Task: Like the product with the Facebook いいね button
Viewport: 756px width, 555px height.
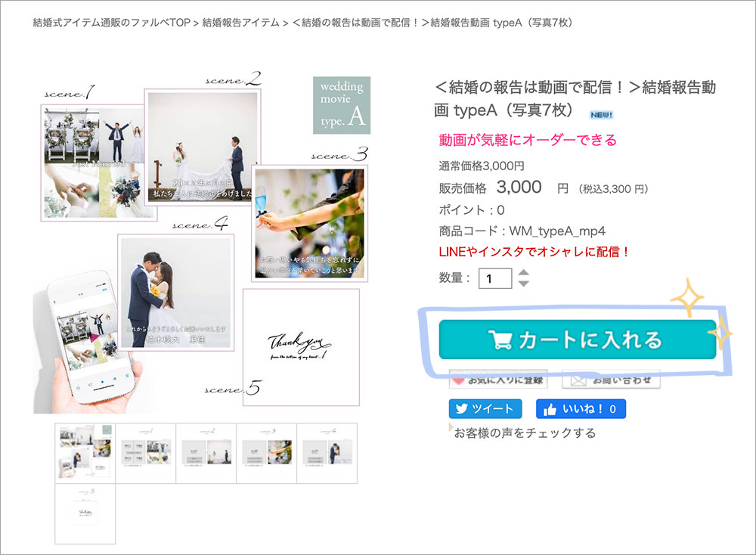Action: coord(581,409)
